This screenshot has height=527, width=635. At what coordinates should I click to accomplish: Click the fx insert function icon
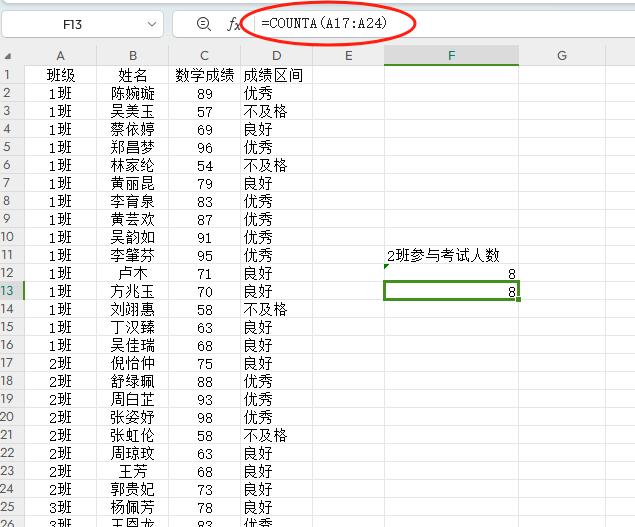point(234,24)
